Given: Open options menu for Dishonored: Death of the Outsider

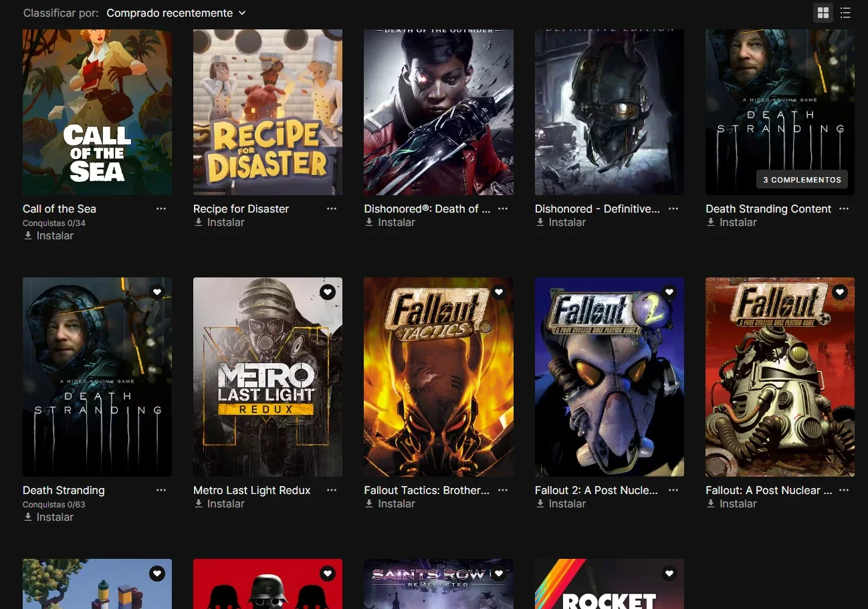Looking at the screenshot, I should coord(503,209).
